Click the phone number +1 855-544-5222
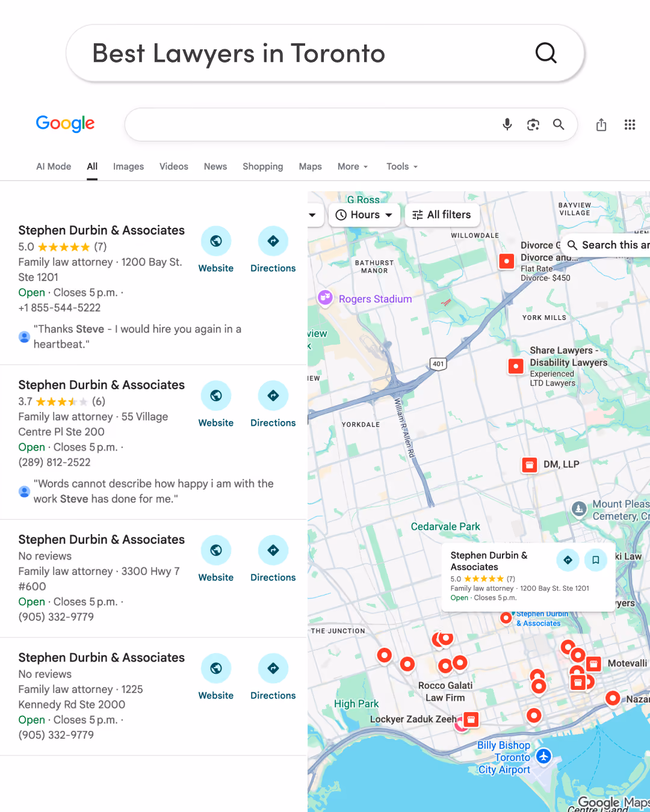The image size is (650, 812). [x=60, y=308]
